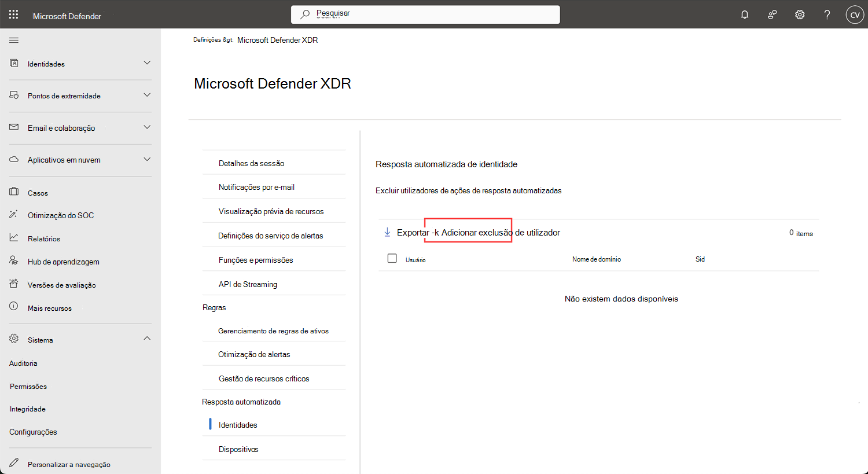This screenshot has height=474, width=868.
Task: Collapse the Sistema section chevron
Action: click(x=147, y=339)
